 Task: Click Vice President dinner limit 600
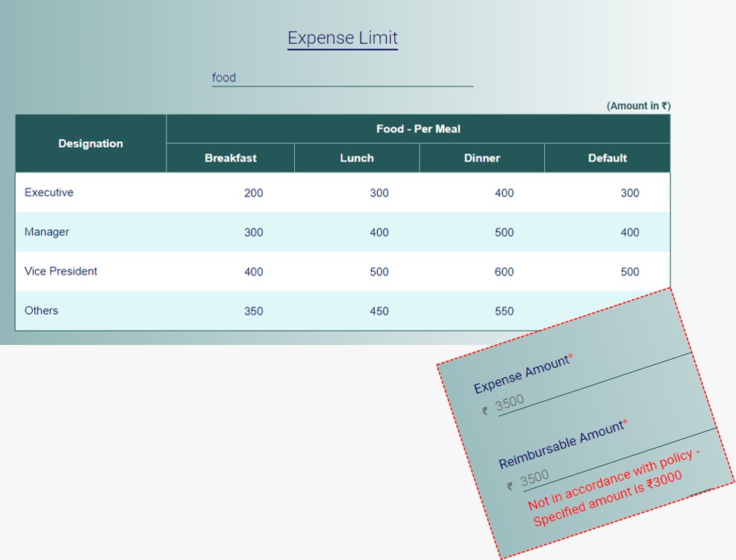505,273
